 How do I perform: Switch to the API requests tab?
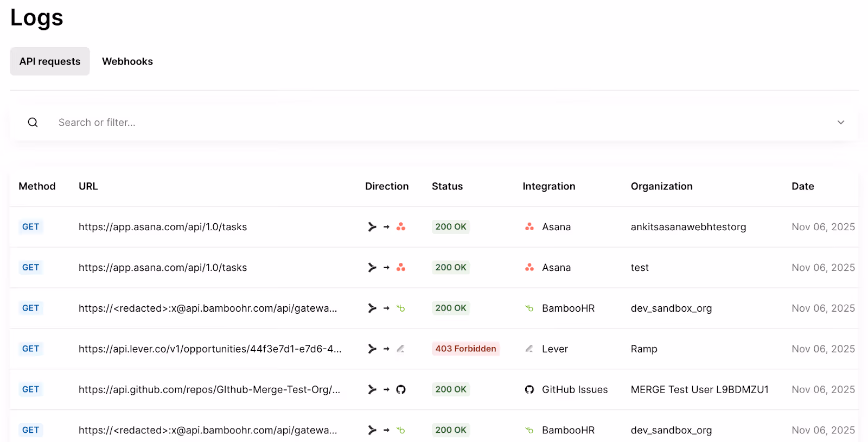click(50, 61)
